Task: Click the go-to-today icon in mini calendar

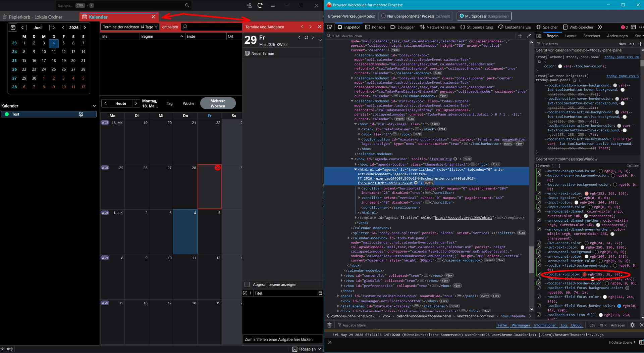Action: tap(13, 28)
